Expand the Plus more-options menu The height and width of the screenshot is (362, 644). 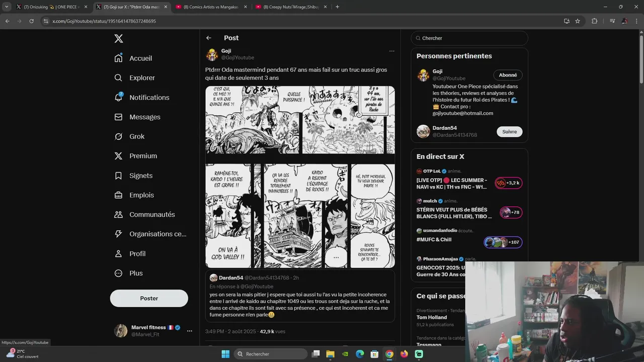[x=129, y=274]
